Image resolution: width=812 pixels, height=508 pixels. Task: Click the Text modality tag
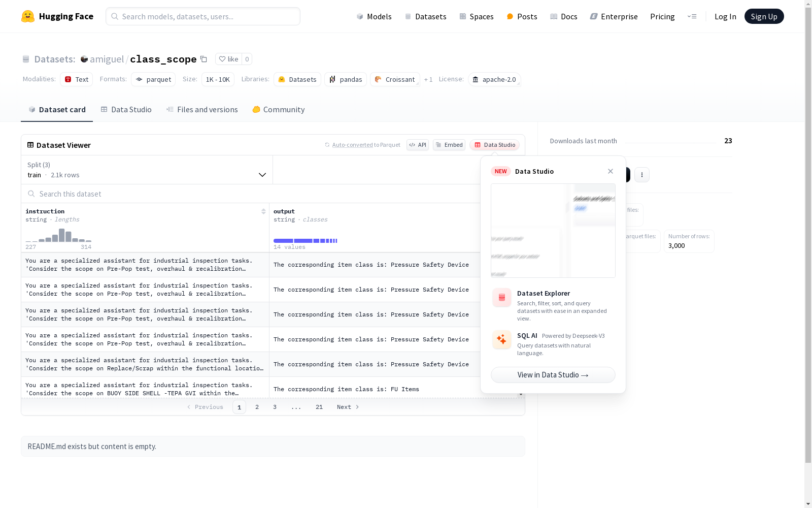(76, 79)
